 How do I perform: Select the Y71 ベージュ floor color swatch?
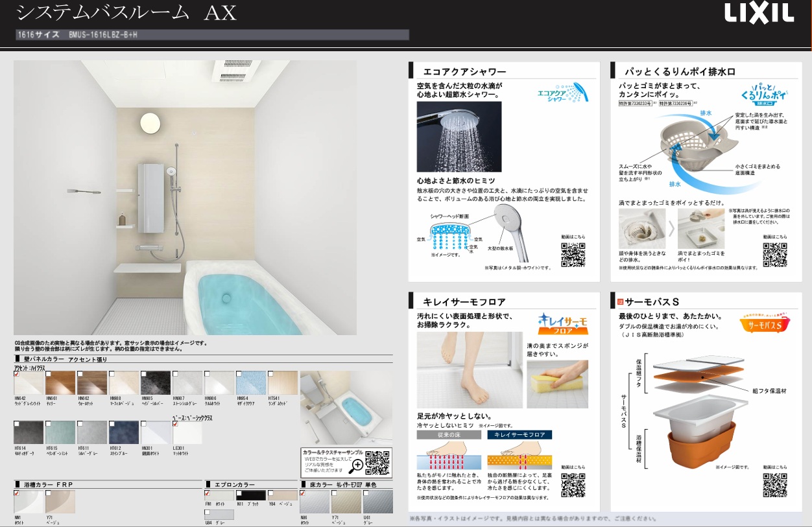coord(346,501)
